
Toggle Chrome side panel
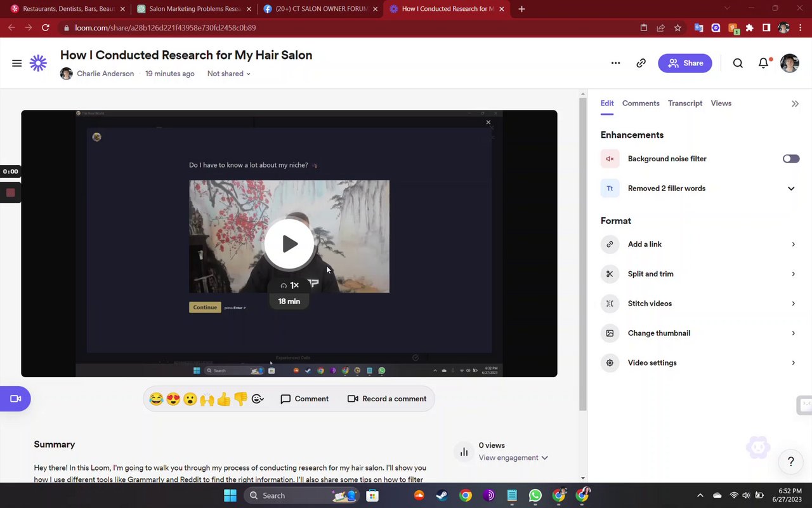[766, 28]
